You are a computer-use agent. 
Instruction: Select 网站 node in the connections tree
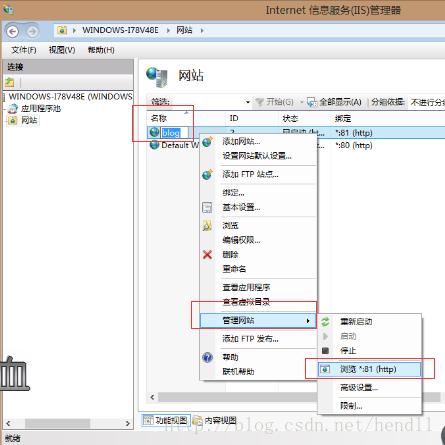click(x=29, y=120)
